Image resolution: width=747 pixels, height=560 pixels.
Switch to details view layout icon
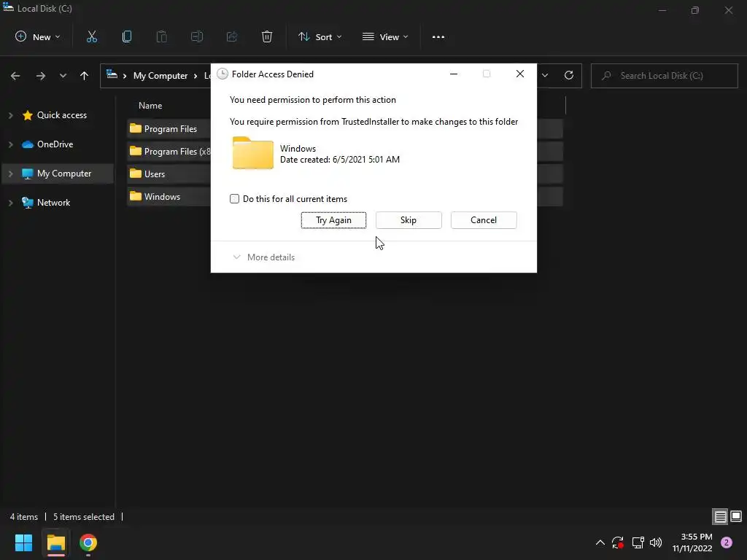click(720, 516)
